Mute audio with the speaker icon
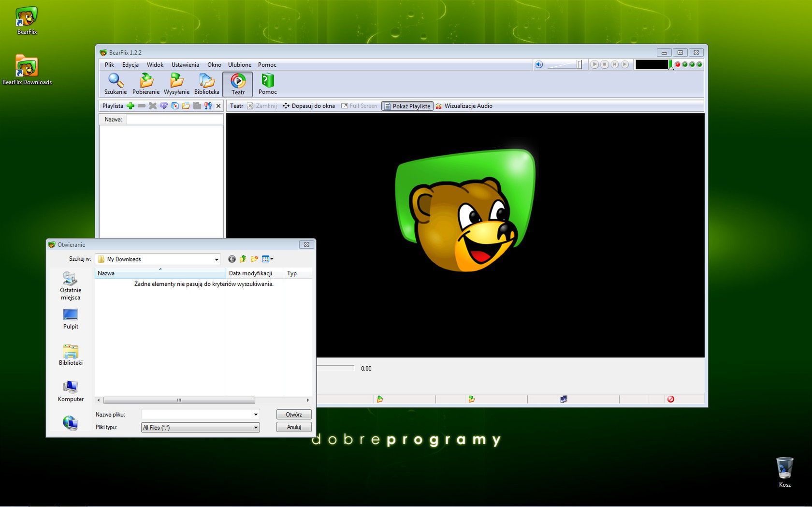Viewport: 812px width, 507px height. click(x=539, y=64)
